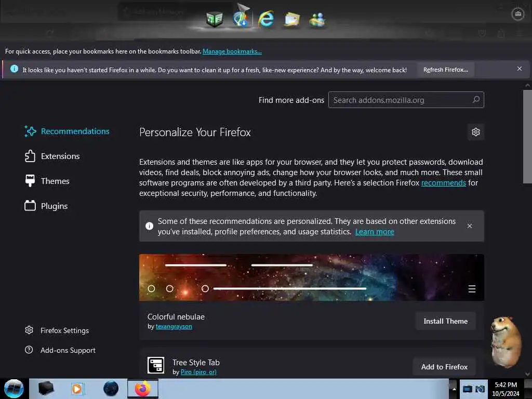
Task: Click the blue info icon in the notification bar
Action: [14, 69]
